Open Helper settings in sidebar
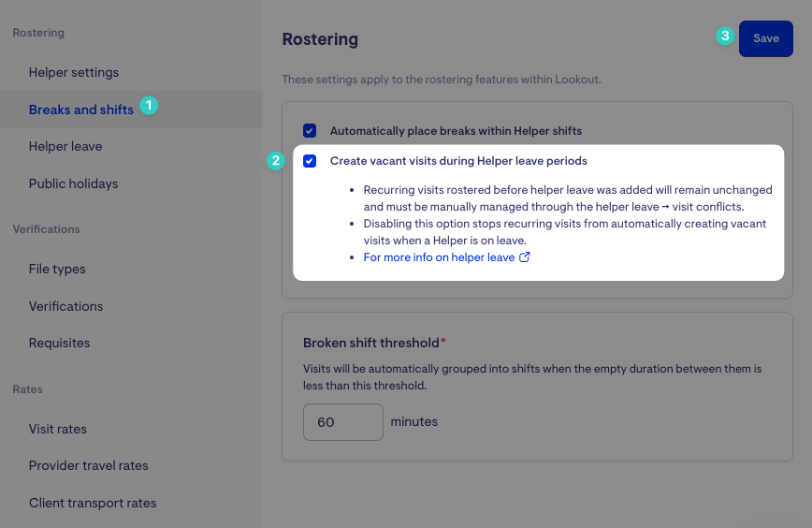 click(x=74, y=72)
